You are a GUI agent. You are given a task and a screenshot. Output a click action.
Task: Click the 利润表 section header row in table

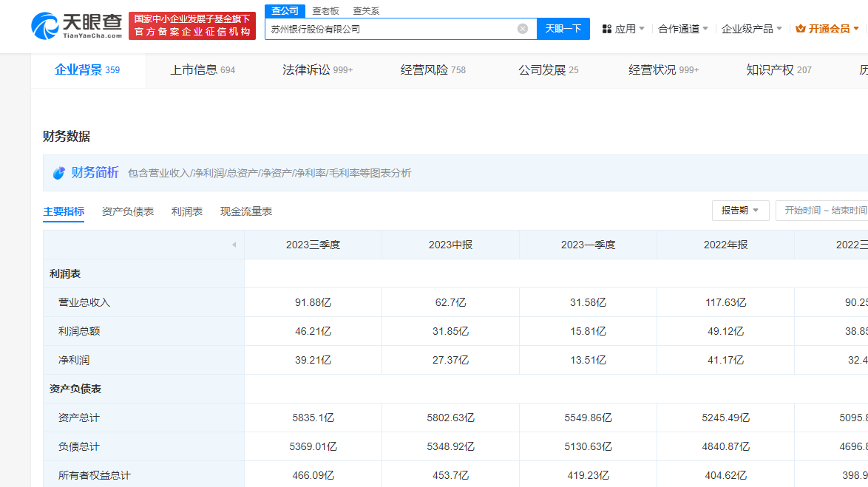pos(143,273)
